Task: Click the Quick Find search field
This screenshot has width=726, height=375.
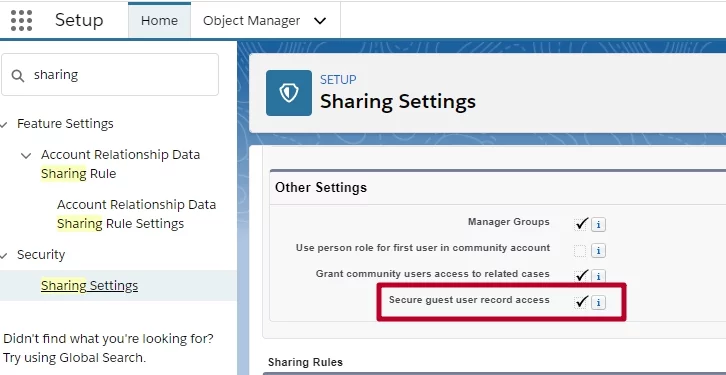Action: click(110, 75)
